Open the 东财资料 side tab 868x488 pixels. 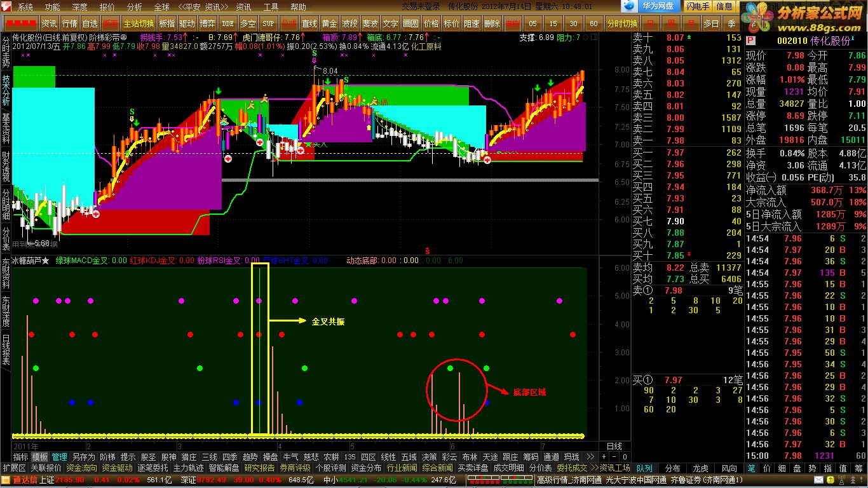(x=6, y=273)
